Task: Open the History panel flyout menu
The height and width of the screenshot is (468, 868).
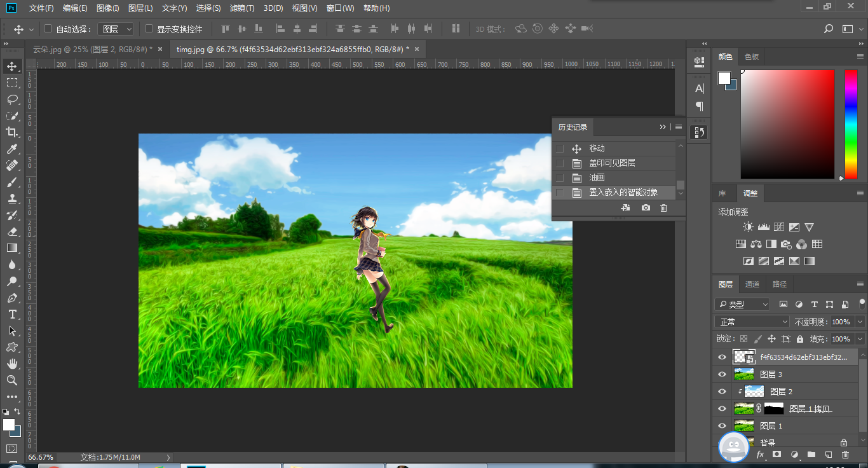Action: click(679, 127)
